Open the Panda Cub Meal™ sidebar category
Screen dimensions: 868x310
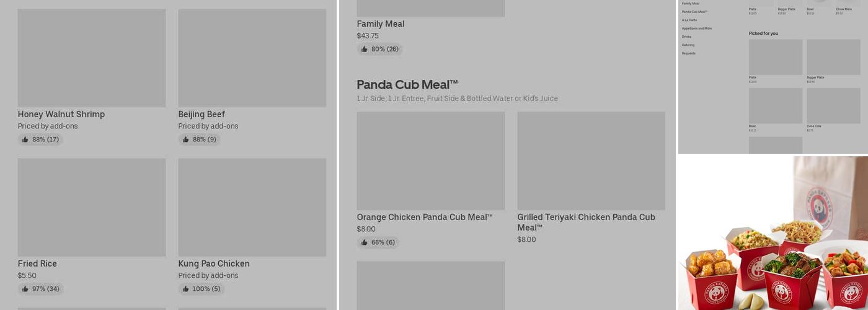[x=694, y=12]
